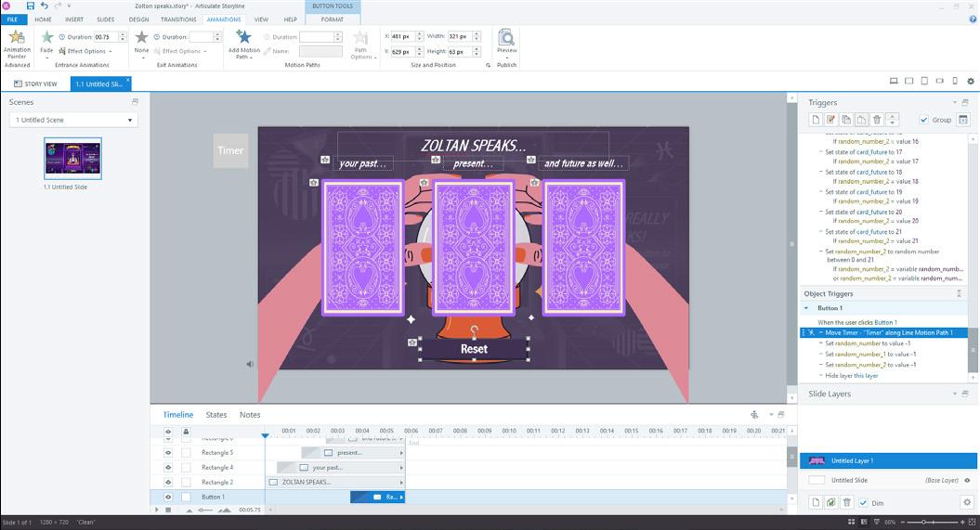Go to STORY VIEW
The height and width of the screenshot is (530, 980).
pyautogui.click(x=36, y=84)
